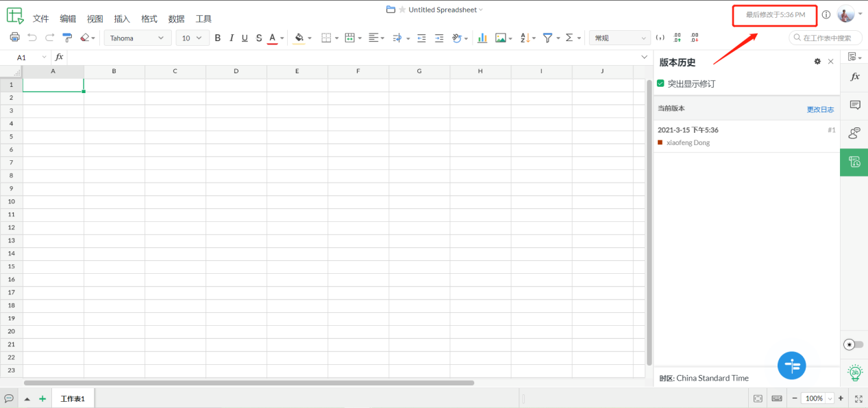Toggle strikethrough formatting
The image size is (868, 408).
pos(258,38)
